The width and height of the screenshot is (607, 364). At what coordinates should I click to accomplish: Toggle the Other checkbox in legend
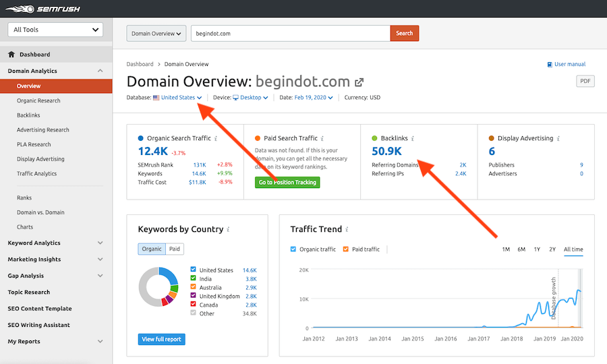point(193,313)
